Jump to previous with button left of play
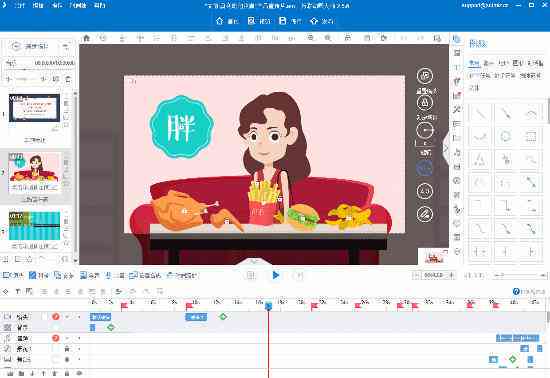Viewport: 550px width, 378px height. click(251, 275)
